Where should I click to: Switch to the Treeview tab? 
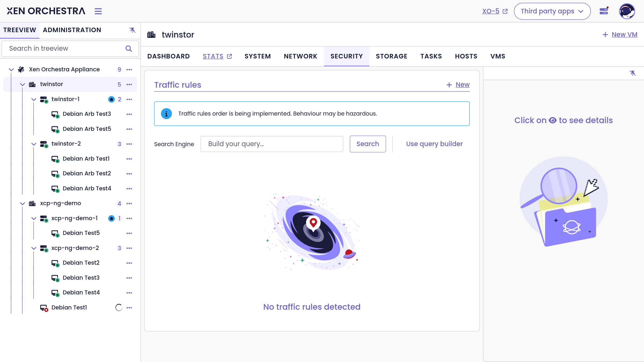[20, 30]
